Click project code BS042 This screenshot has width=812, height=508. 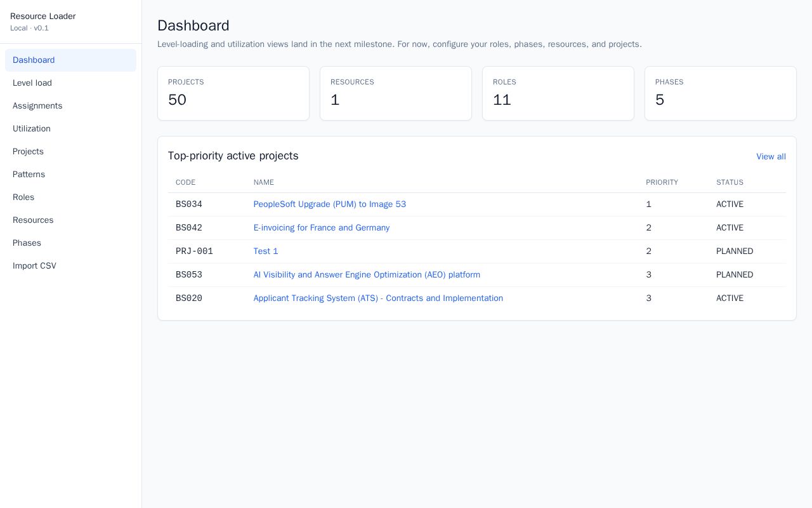[x=189, y=228]
